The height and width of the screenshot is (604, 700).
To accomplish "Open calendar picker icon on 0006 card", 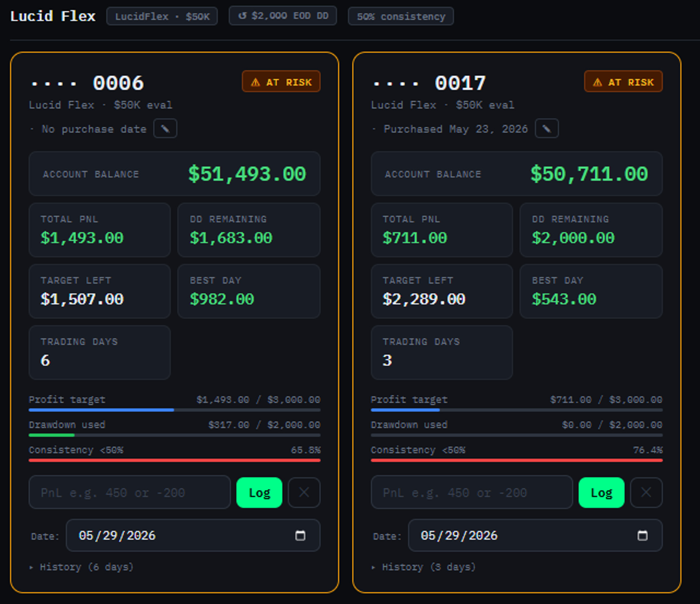I will 300,535.
